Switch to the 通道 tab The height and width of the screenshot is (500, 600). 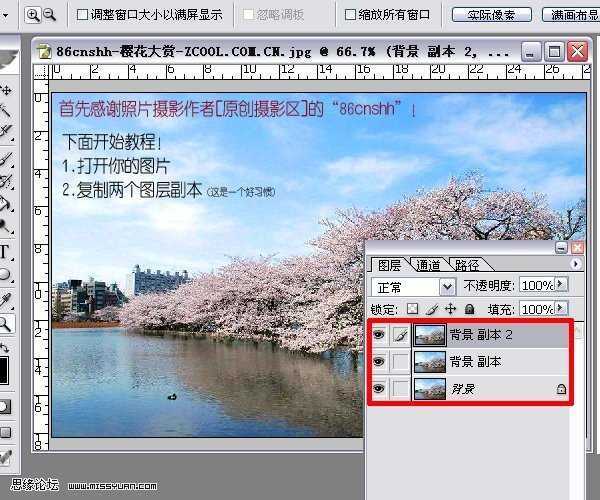[428, 265]
